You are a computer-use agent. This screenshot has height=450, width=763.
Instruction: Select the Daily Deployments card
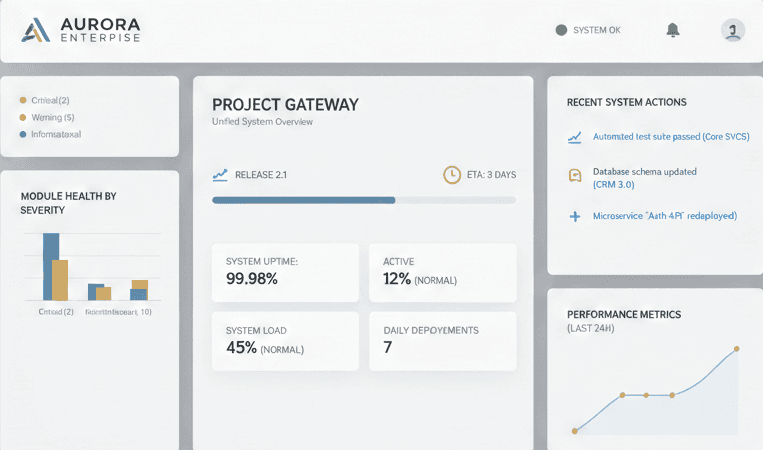tap(442, 340)
